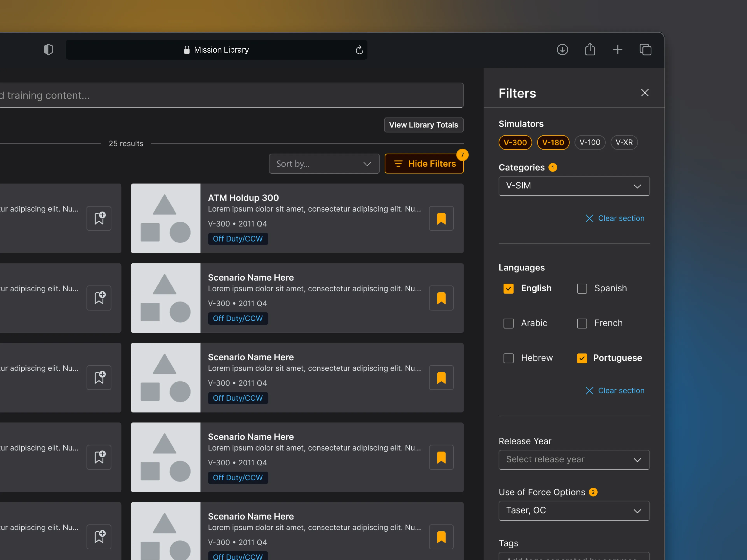Toggle the bookmark on ATM Holdup 300
The image size is (747, 560).
(441, 218)
